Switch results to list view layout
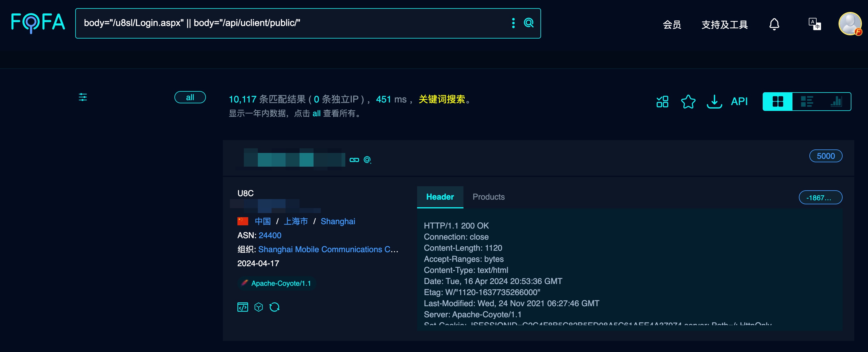 tap(807, 101)
